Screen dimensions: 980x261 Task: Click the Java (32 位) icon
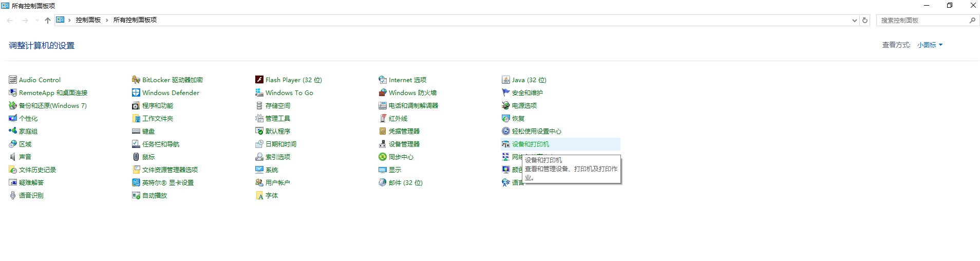(506, 80)
